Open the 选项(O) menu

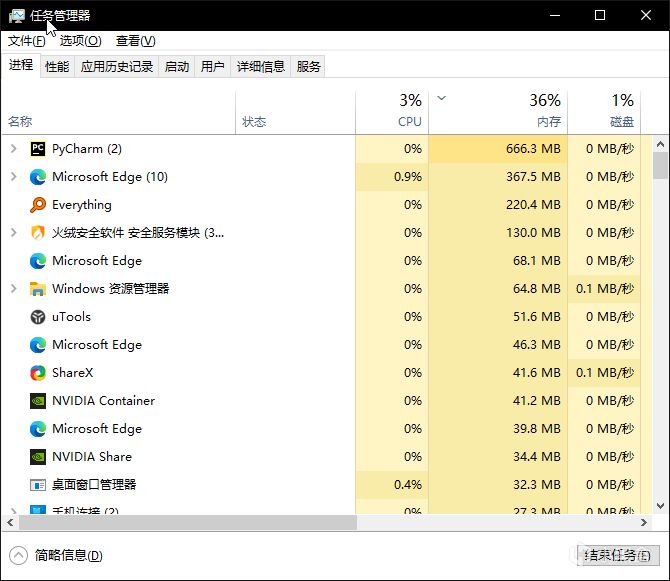pos(80,41)
